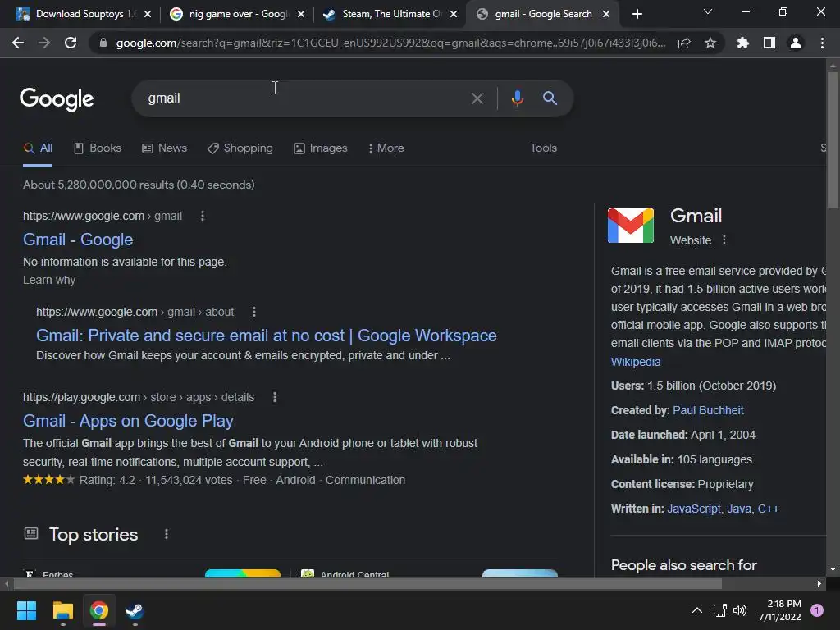Switch to News results
The image size is (840, 630).
[164, 148]
